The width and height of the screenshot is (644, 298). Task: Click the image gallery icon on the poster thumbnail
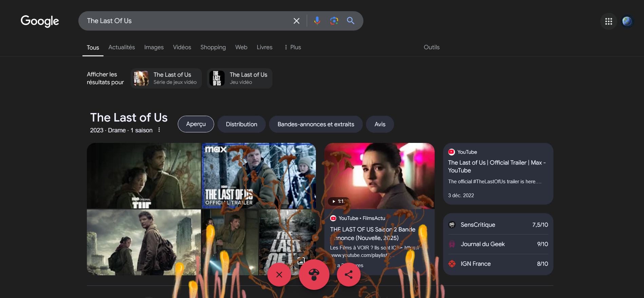(301, 261)
